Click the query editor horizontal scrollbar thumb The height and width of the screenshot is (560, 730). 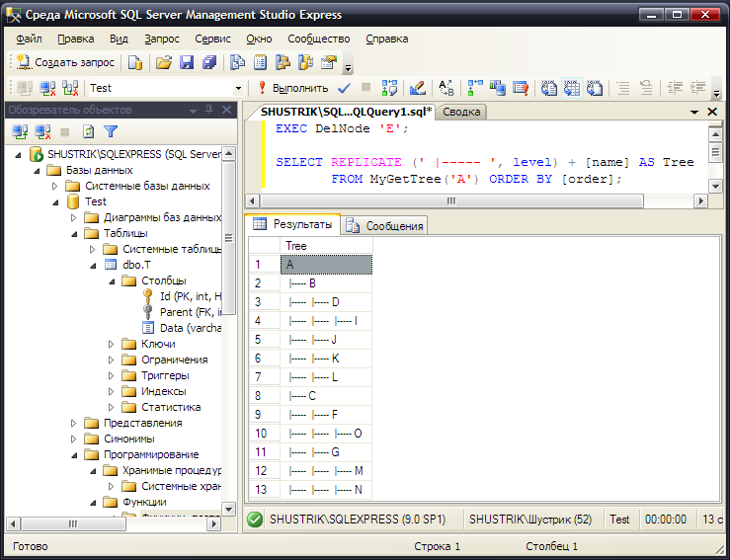point(451,201)
